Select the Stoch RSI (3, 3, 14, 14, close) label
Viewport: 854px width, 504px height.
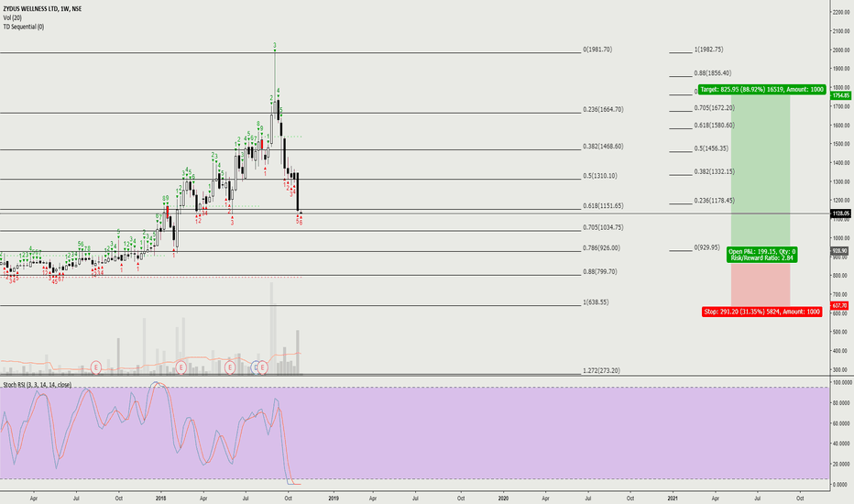coord(37,385)
